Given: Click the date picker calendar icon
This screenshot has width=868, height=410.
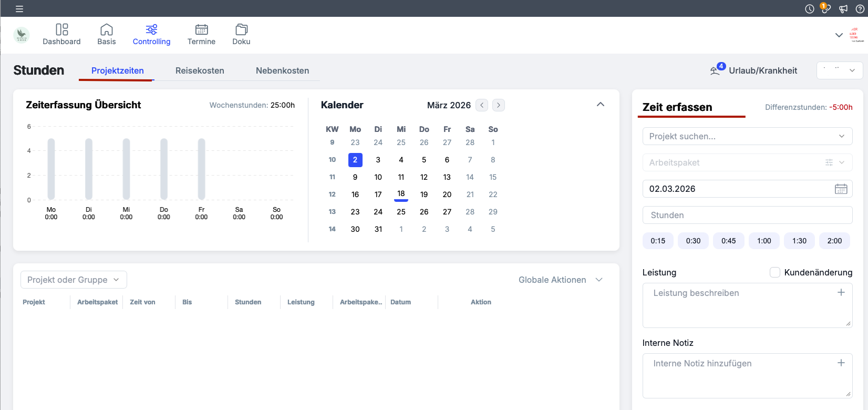Looking at the screenshot, I should (x=841, y=189).
